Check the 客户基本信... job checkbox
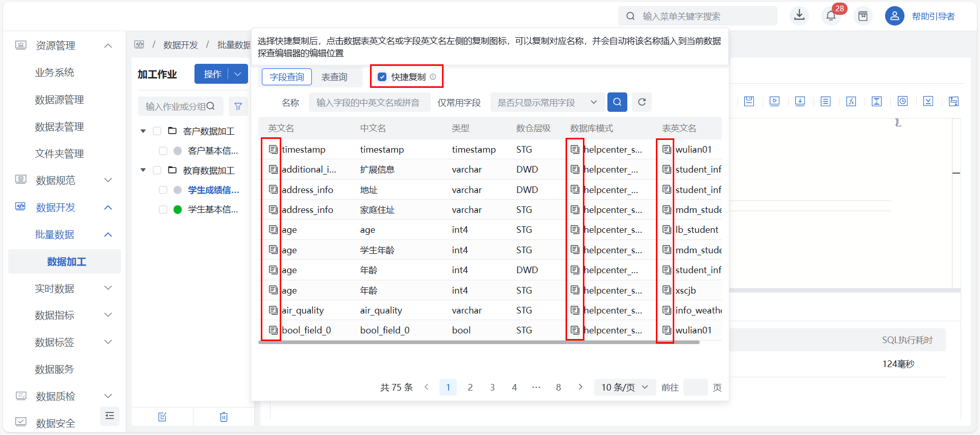This screenshot has width=980, height=435. click(x=163, y=151)
